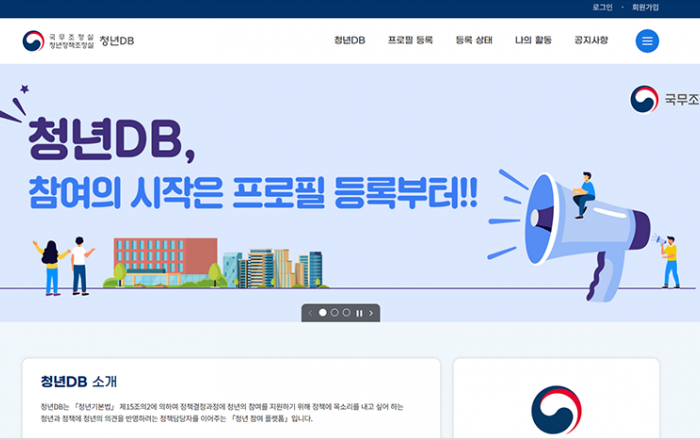This screenshot has height=440, width=700.
Task: Expand the 나의 활동 navigation menu
Action: (533, 41)
